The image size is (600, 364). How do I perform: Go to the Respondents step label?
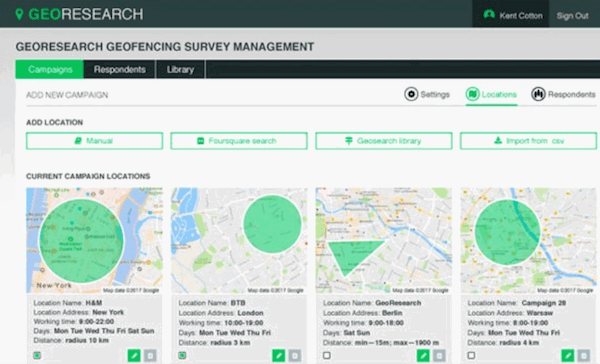(x=571, y=94)
